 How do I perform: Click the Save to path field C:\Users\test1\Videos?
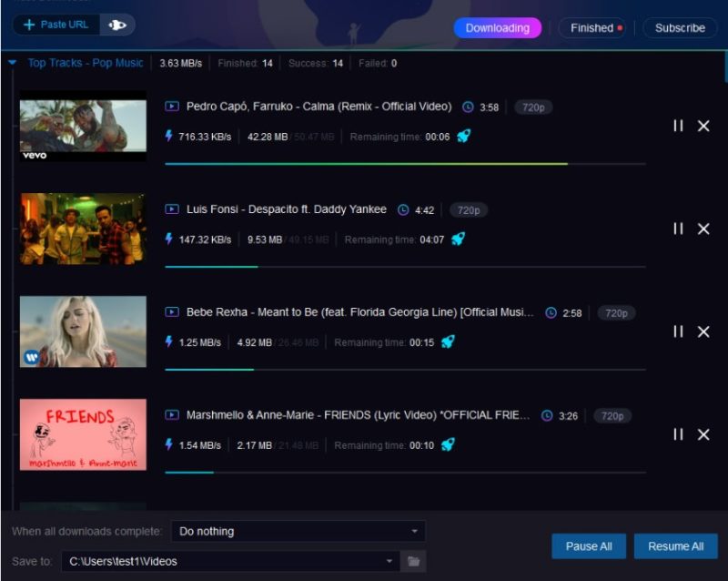point(230,562)
